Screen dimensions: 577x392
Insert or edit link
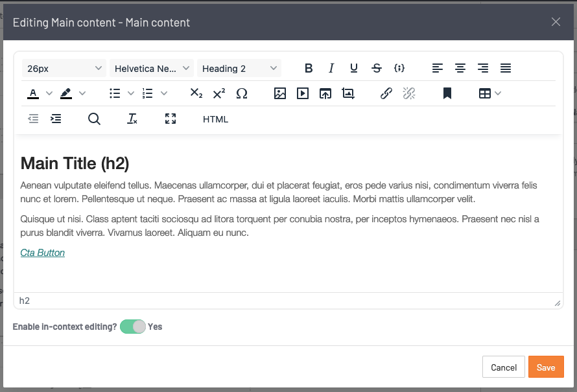coord(386,93)
